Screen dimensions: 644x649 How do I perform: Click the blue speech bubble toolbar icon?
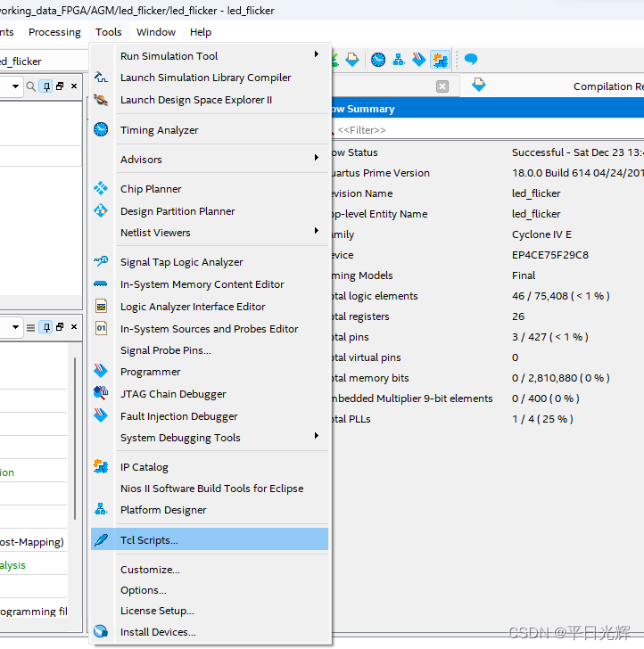click(x=471, y=60)
